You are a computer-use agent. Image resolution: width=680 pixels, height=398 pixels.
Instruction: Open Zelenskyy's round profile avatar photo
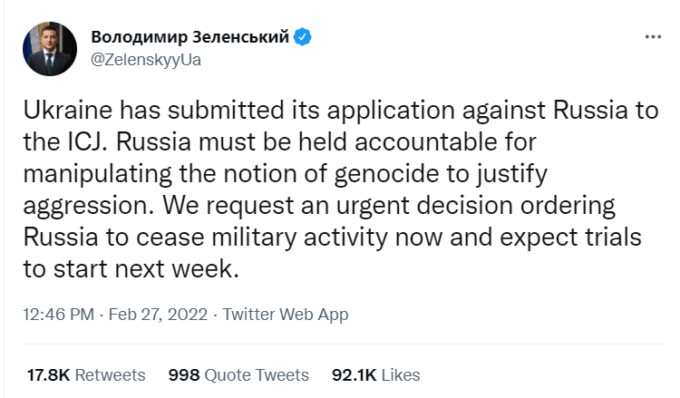click(49, 49)
